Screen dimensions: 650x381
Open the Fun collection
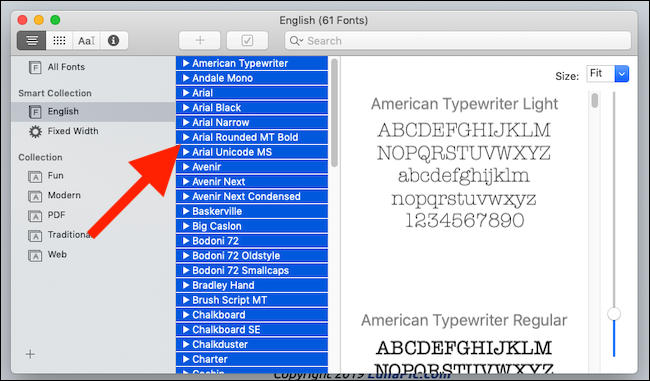coord(56,175)
